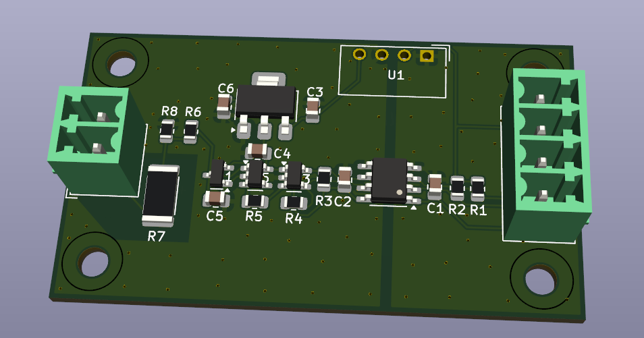Click the black SOIC-8 chip
Screen dimensions: 644x338
tap(389, 179)
